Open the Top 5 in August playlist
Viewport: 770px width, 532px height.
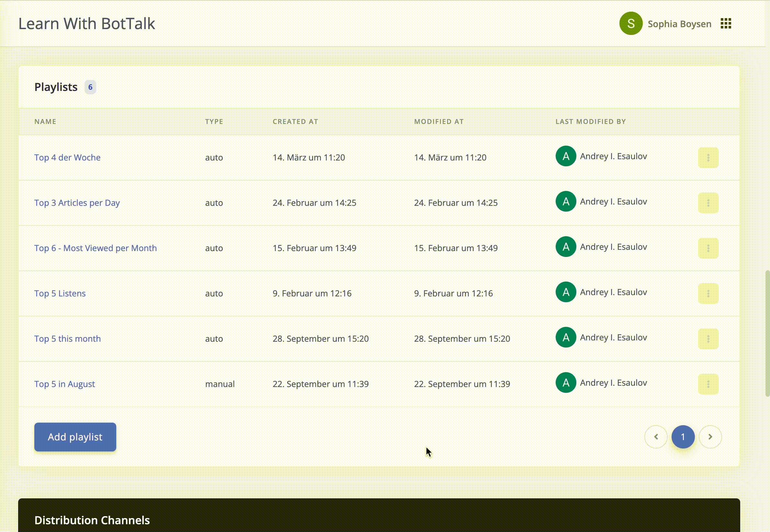pos(64,384)
